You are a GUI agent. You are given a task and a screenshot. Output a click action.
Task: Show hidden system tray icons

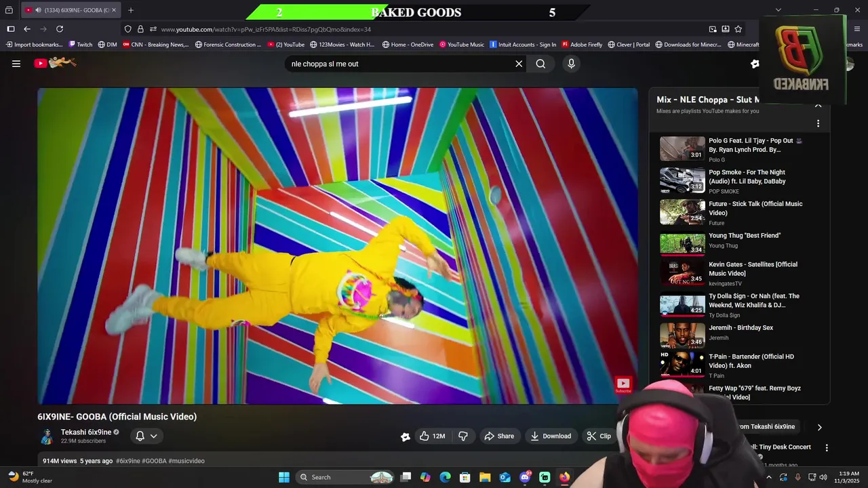pos(768,477)
